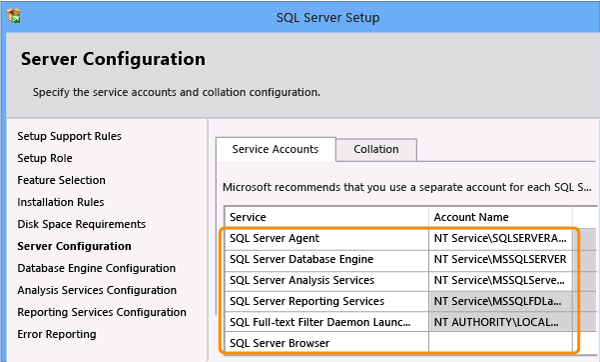Screen dimensions: 600x362
Task: Go to Feature Selection step
Action: (61, 180)
